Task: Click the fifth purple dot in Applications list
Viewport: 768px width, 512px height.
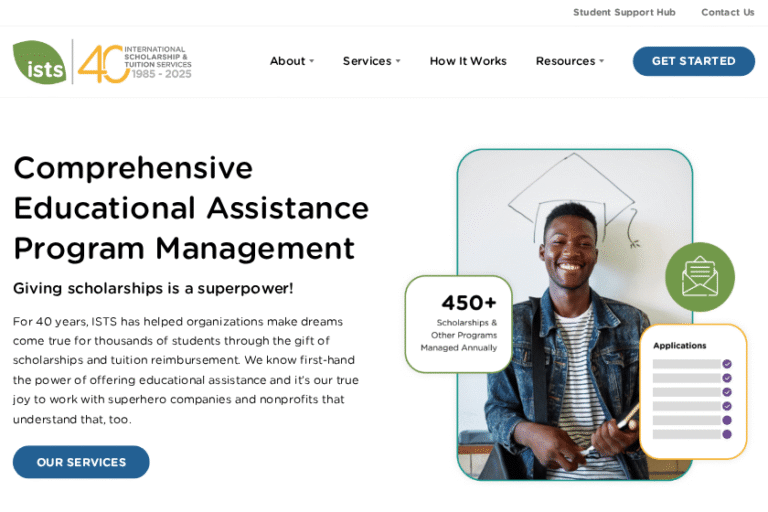Action: tap(727, 420)
